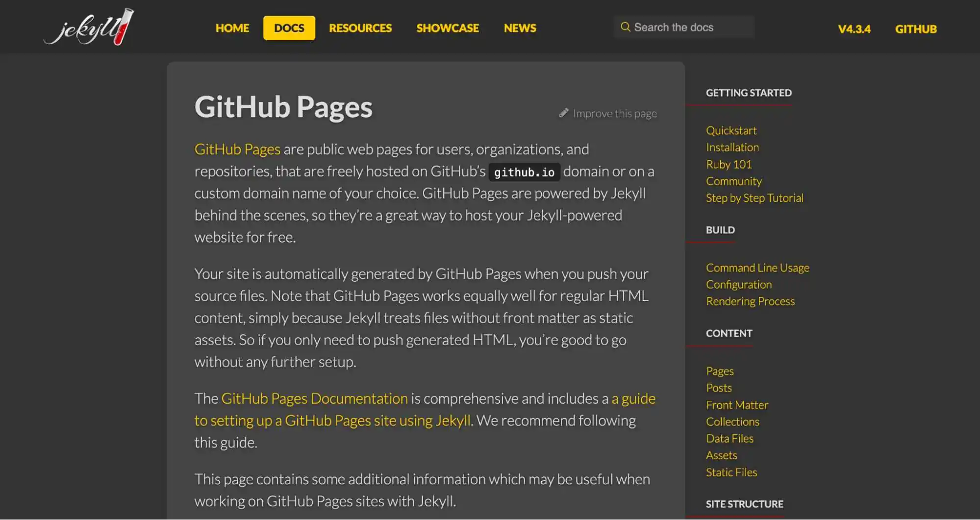This screenshot has height=520, width=980.
Task: Open the Collections docs link
Action: pyautogui.click(x=732, y=421)
